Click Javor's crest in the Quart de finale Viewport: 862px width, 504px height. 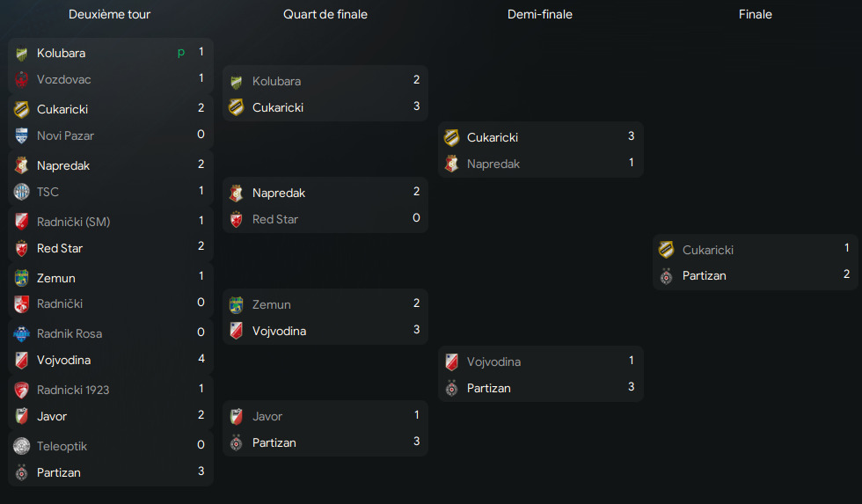[236, 417]
